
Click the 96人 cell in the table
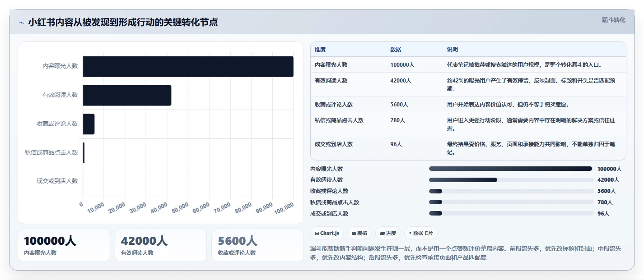[x=396, y=144]
